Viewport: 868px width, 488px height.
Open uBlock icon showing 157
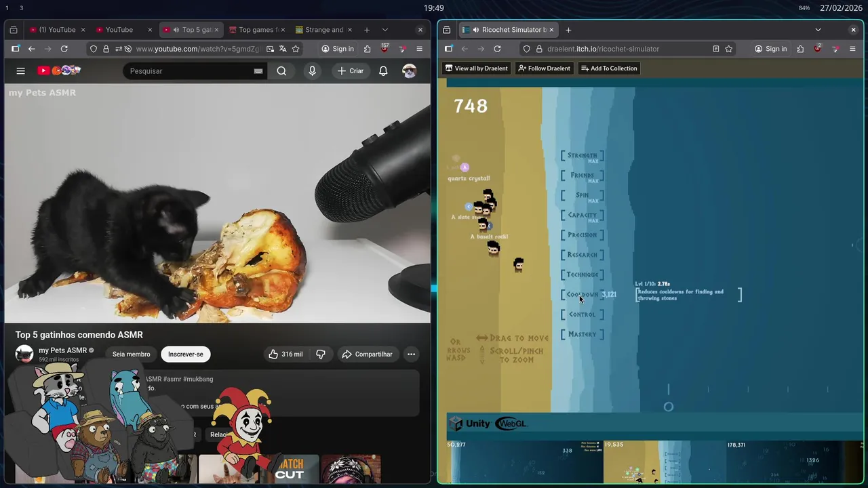[x=384, y=49]
